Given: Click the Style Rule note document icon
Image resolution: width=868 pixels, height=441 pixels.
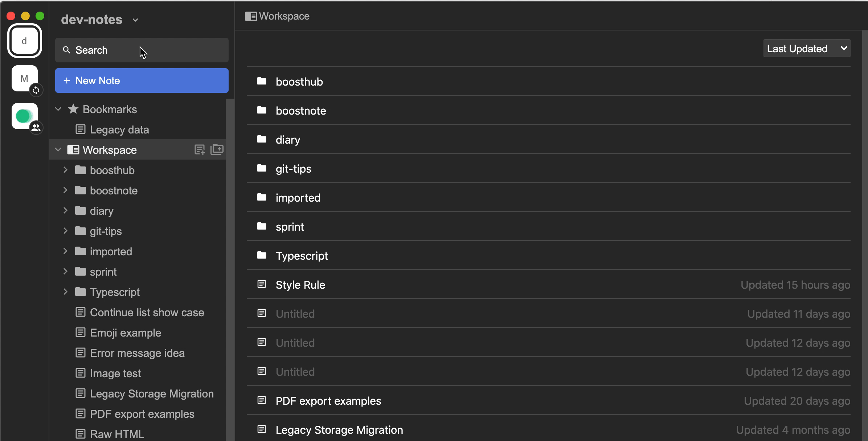Looking at the screenshot, I should coord(262,284).
